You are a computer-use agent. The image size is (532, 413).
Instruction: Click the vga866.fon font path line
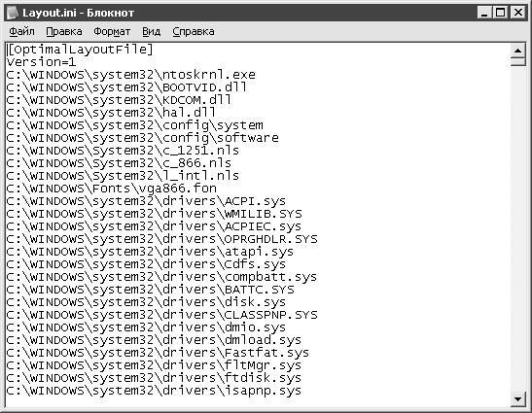coord(111,189)
